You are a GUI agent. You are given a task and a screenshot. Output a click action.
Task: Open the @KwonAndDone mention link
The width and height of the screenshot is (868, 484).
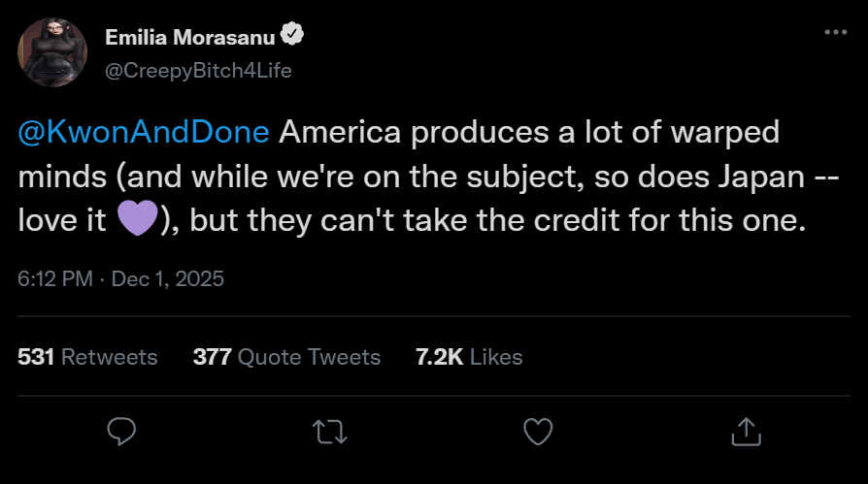coord(144,132)
